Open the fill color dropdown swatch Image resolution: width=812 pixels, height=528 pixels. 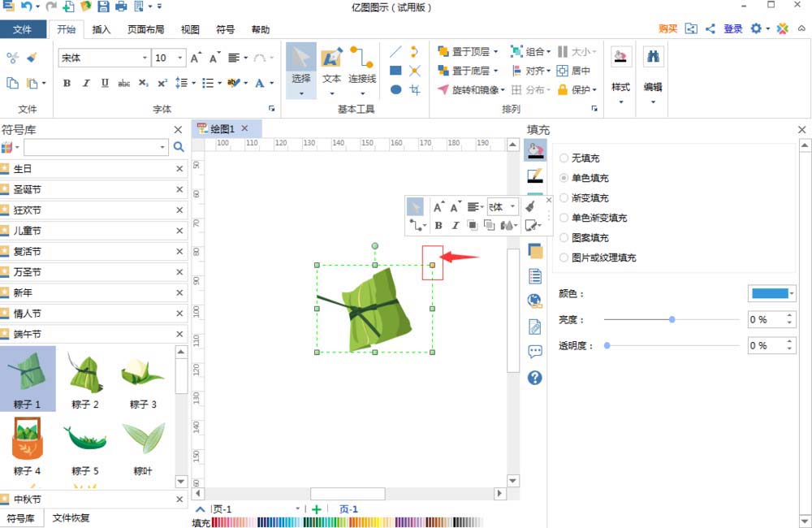pyautogui.click(x=771, y=293)
